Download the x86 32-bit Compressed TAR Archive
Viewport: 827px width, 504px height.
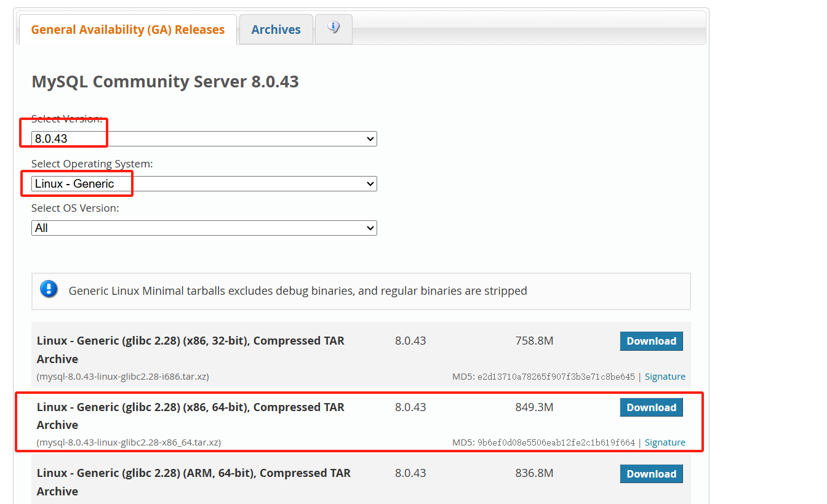point(651,341)
